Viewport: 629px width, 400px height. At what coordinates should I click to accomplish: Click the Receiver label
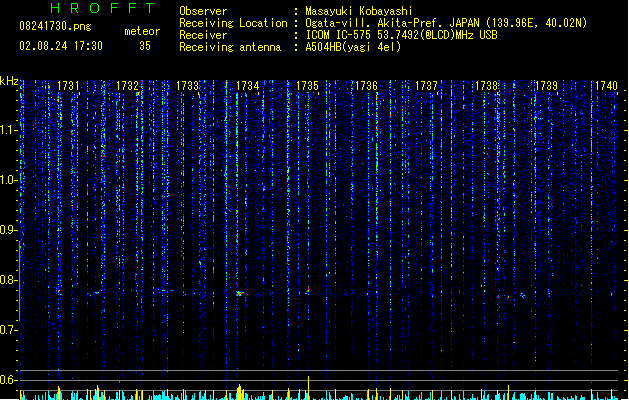(x=203, y=35)
